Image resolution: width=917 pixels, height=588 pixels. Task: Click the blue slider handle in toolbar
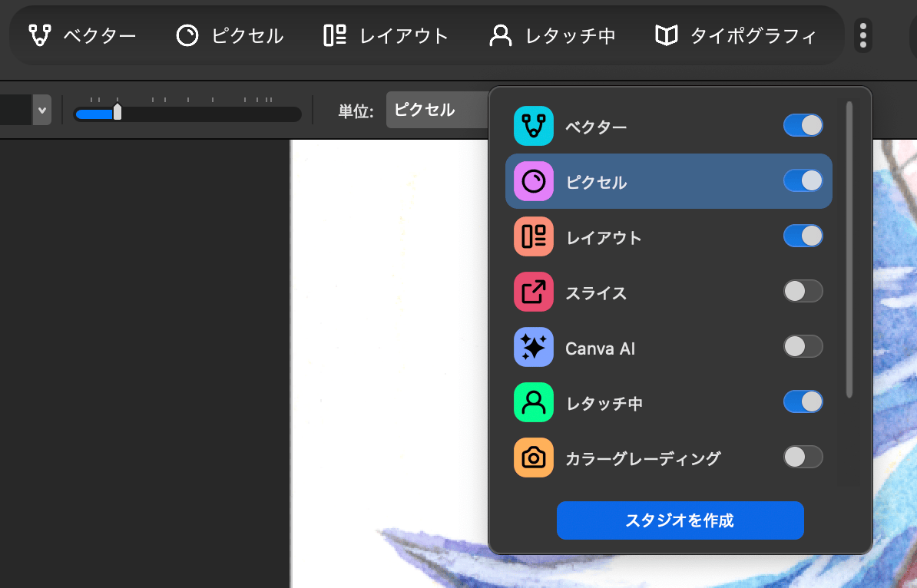[118, 112]
